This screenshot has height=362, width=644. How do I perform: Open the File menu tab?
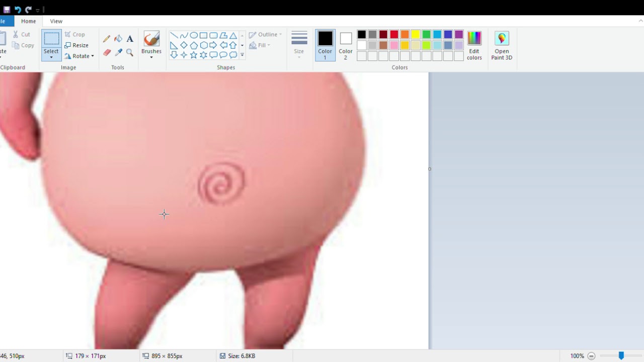tap(4, 21)
